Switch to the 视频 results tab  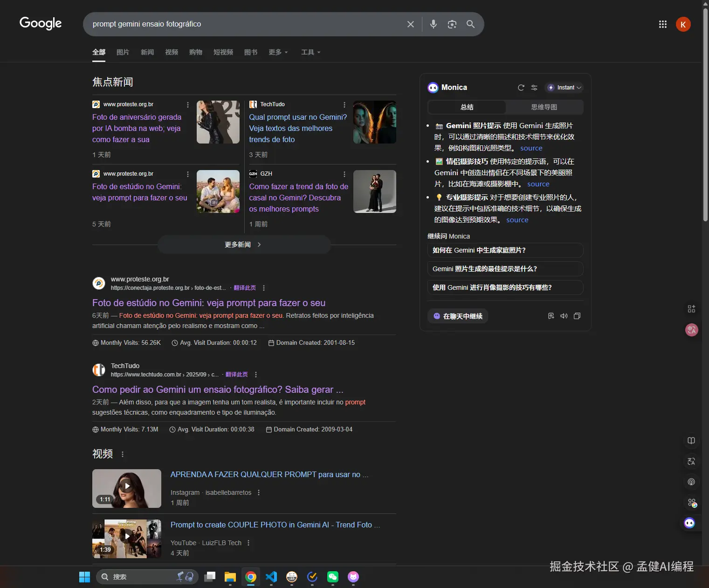click(x=172, y=52)
